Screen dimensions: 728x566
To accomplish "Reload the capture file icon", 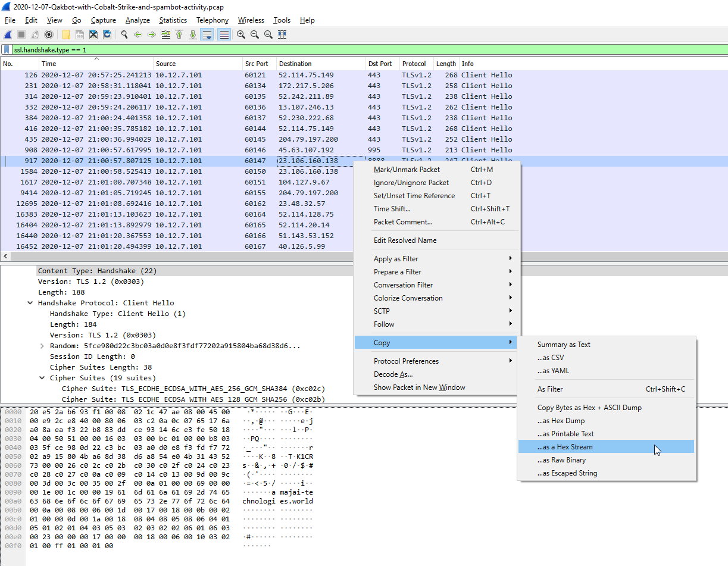I will point(107,35).
